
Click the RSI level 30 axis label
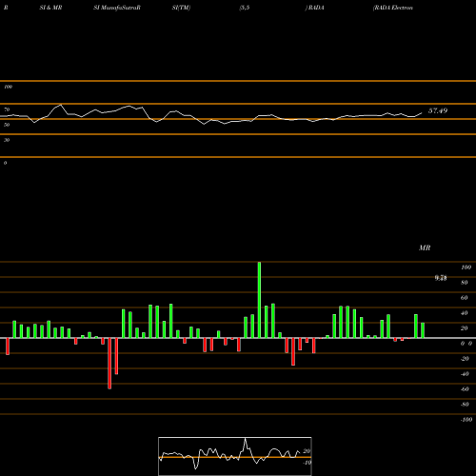7,140
